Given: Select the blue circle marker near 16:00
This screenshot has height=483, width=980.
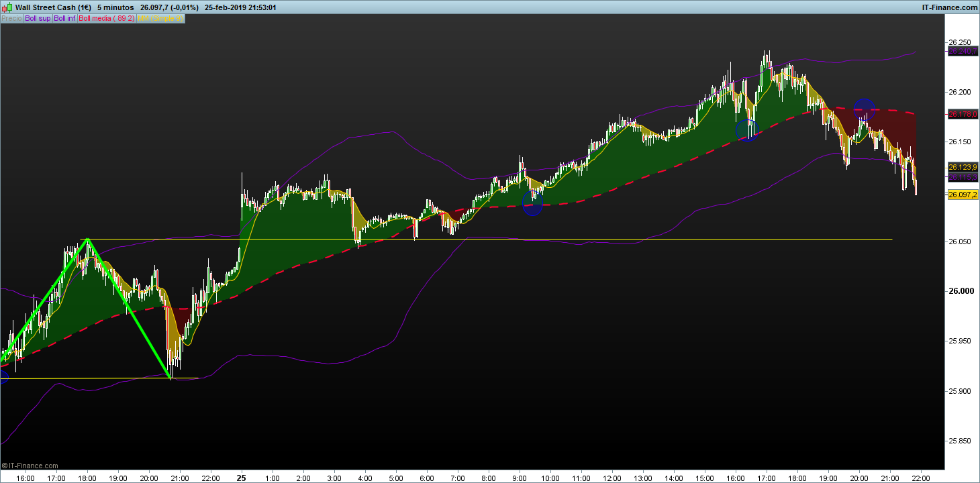Looking at the screenshot, I should pos(746,130).
